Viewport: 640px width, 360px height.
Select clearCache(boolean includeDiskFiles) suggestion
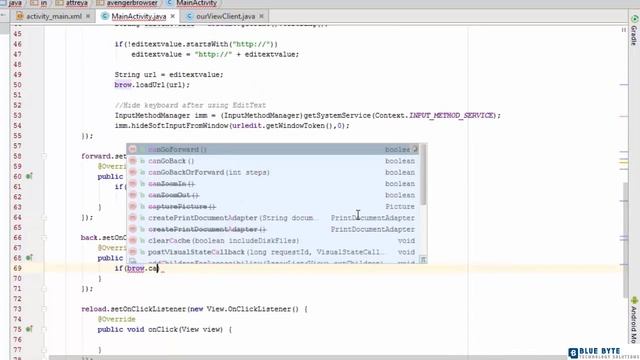[273, 241]
